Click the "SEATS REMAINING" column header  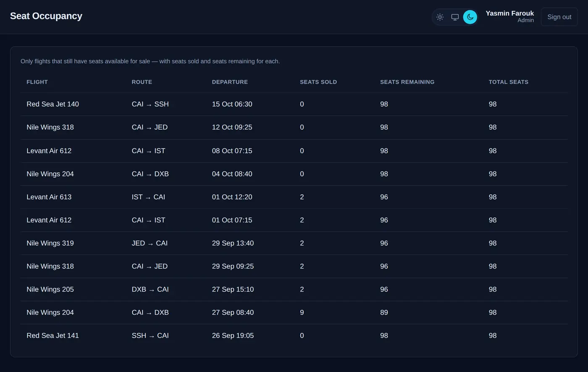tap(407, 82)
